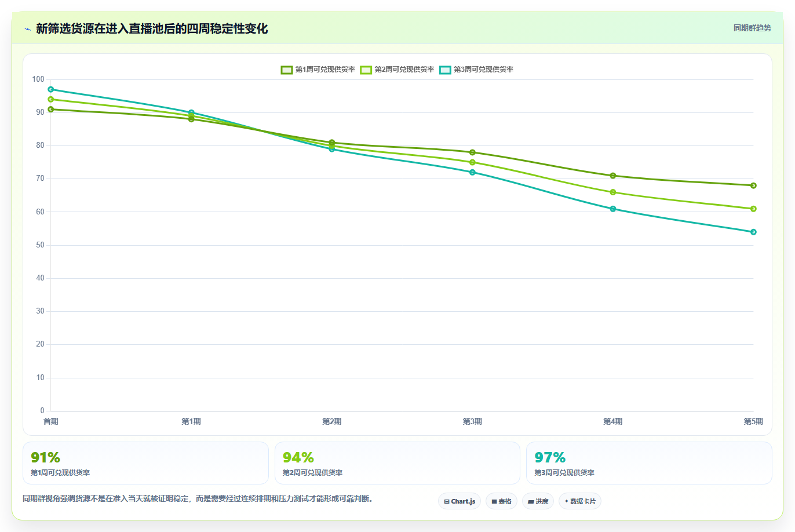Click the 首期 x-axis label

51,421
